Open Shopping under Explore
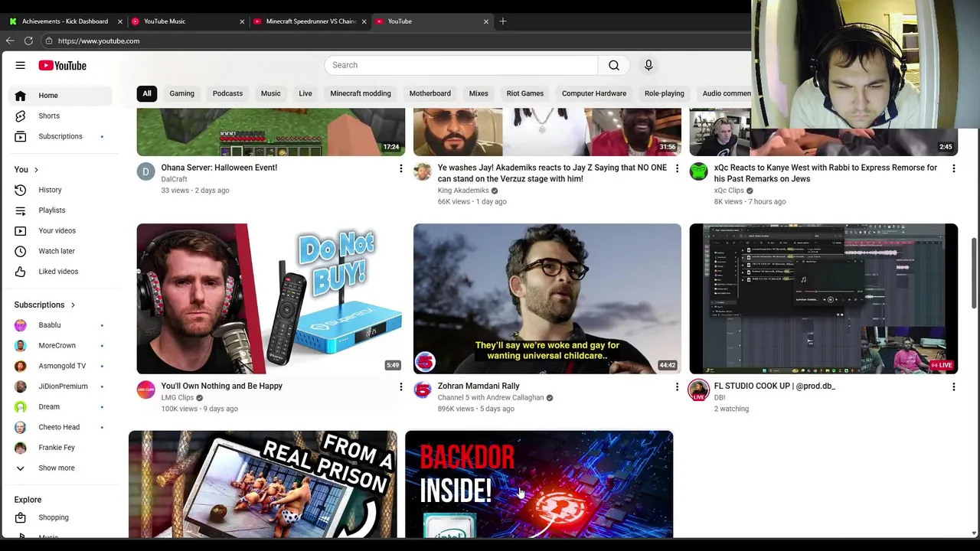 [61, 517]
